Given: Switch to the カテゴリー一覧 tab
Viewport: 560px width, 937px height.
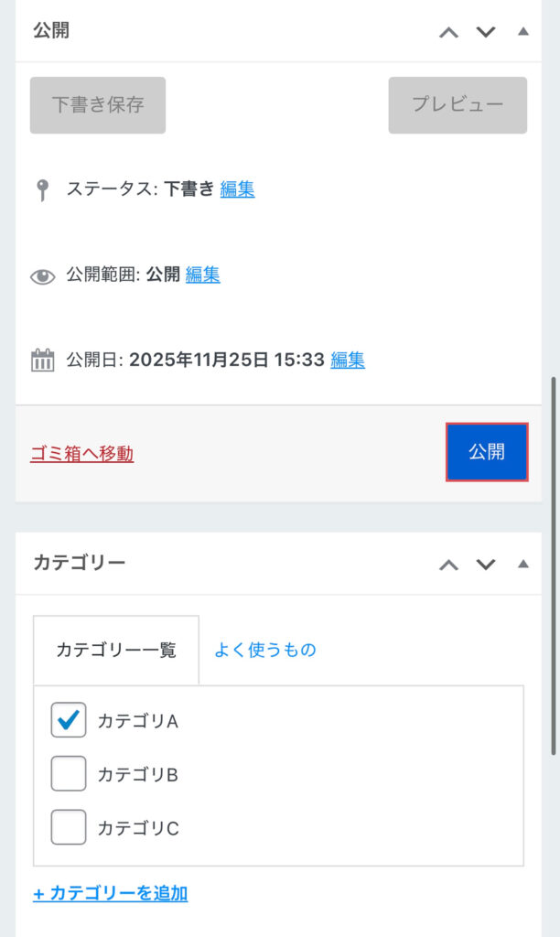Looking at the screenshot, I should tap(116, 651).
